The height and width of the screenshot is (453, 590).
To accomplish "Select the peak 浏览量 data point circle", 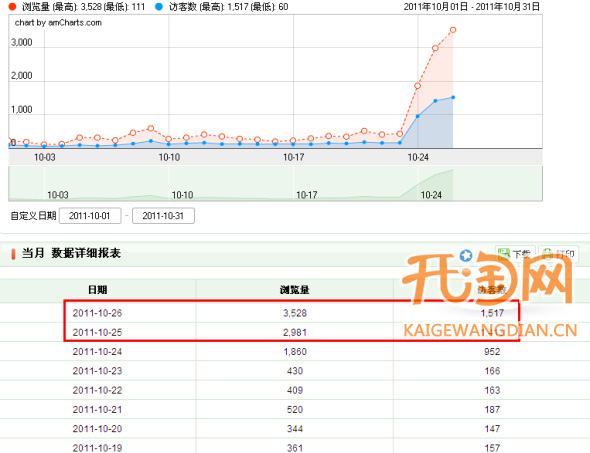I will click(x=453, y=30).
